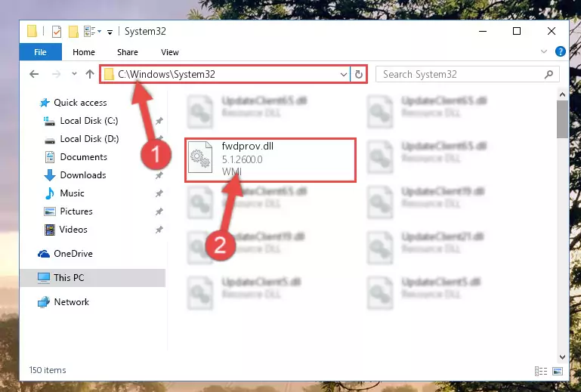
Task: Open the Help question mark icon
Action: [x=561, y=51]
